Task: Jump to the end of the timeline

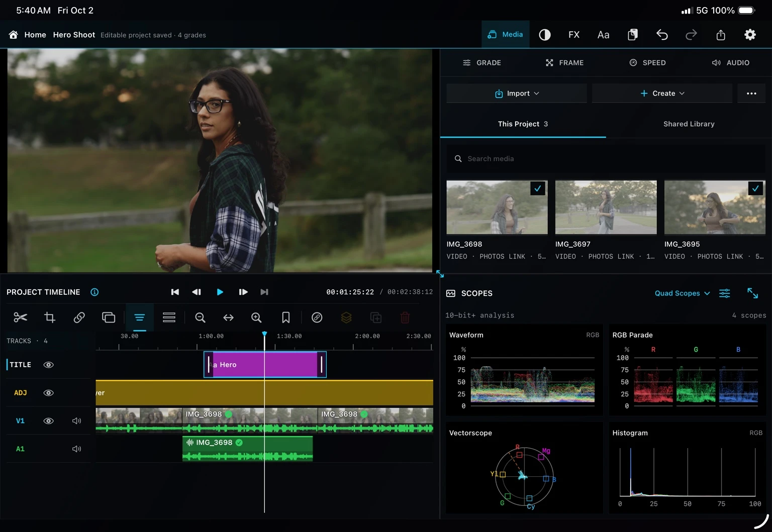Action: click(264, 292)
